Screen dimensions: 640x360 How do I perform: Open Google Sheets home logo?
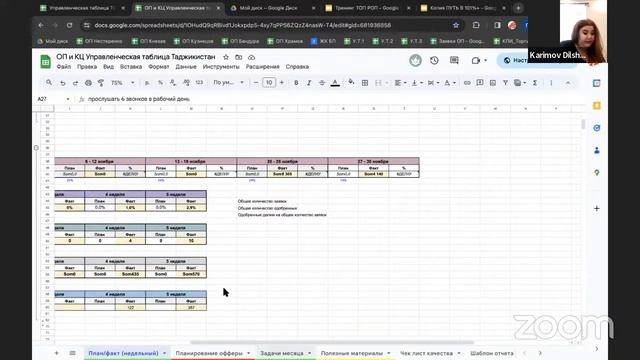[x=45, y=62]
